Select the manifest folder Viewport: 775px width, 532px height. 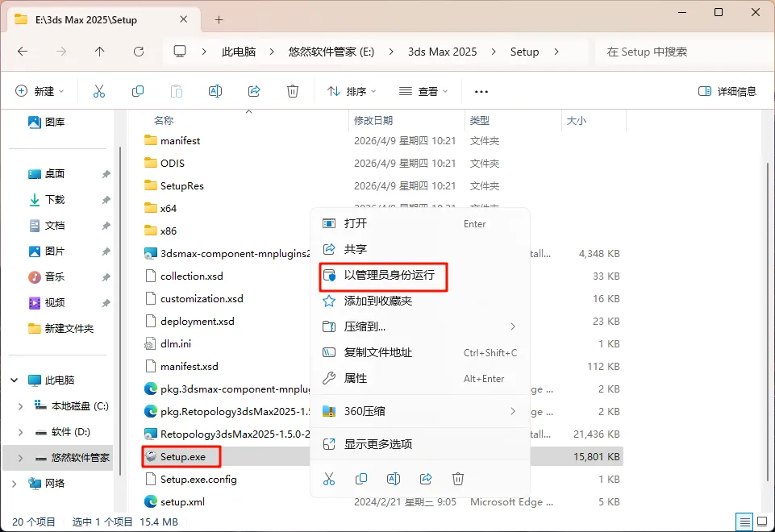point(382,141)
